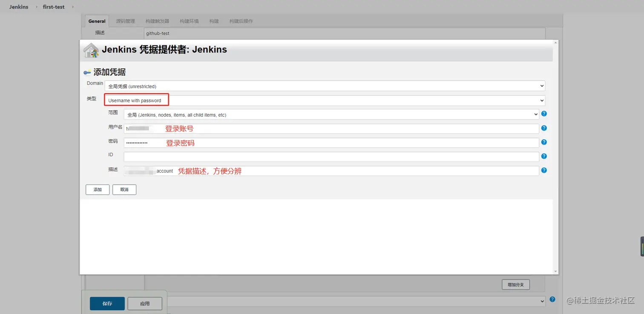Click the help icon near the 增加分支 dropdown
This screenshot has width=644, height=314.
pyautogui.click(x=552, y=299)
